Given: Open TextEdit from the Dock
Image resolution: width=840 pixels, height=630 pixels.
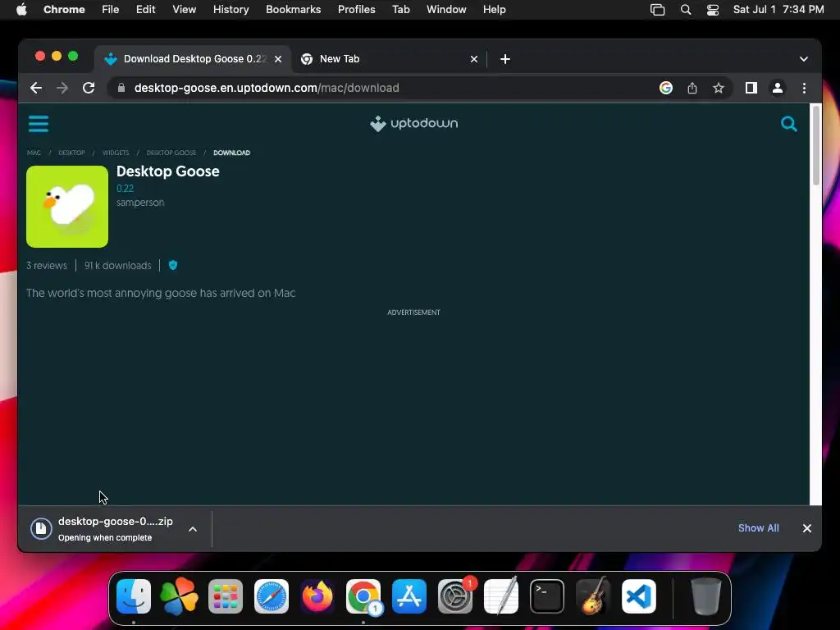Looking at the screenshot, I should (x=501, y=596).
